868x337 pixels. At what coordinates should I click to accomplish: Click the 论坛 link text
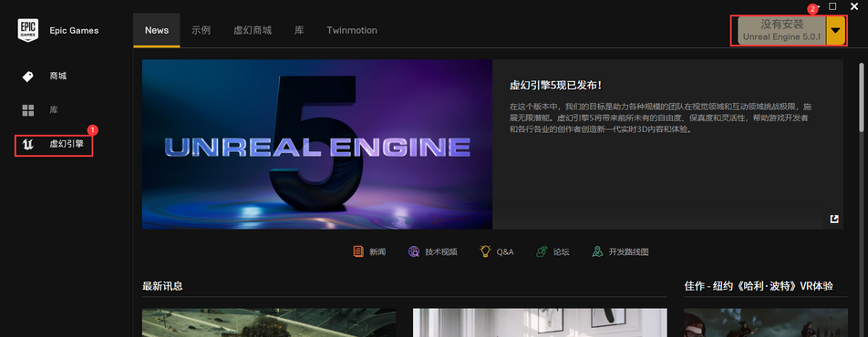562,251
